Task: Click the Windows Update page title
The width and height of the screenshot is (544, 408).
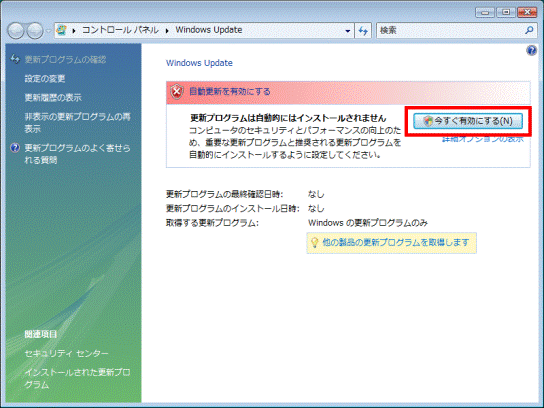Action: [199, 63]
